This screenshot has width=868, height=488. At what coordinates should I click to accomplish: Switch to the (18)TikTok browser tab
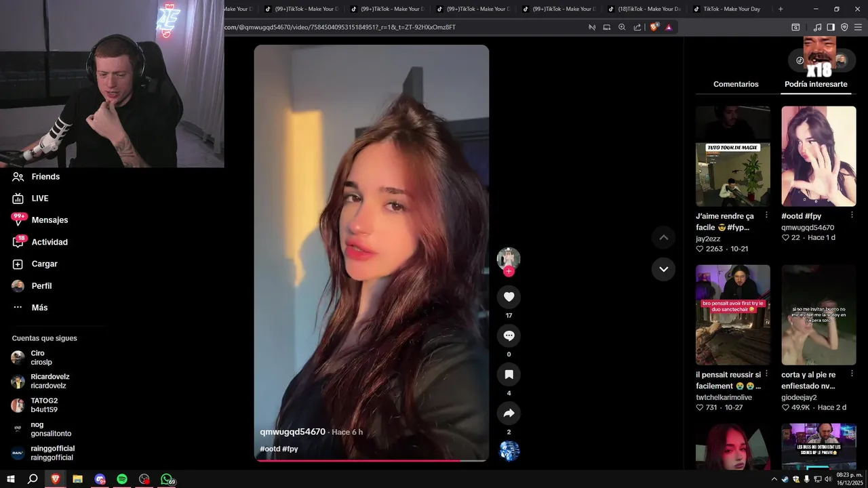coord(644,9)
